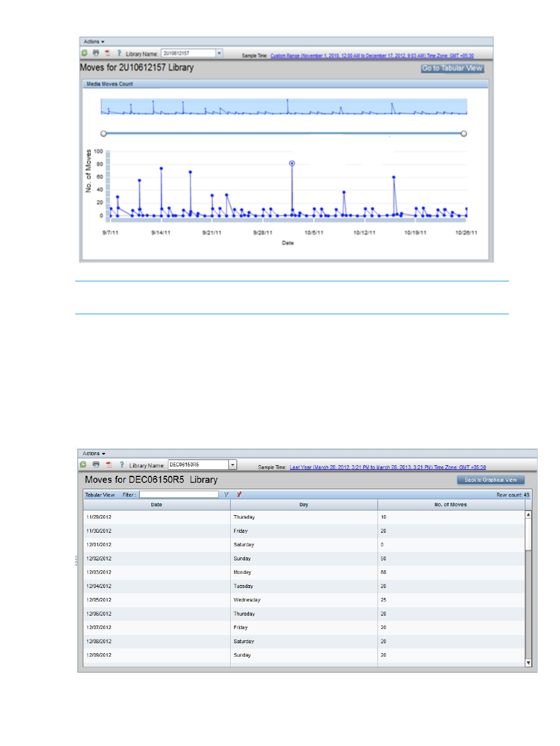Click Library Name field showing 2U10612157
560x746 pixels.
(188, 53)
